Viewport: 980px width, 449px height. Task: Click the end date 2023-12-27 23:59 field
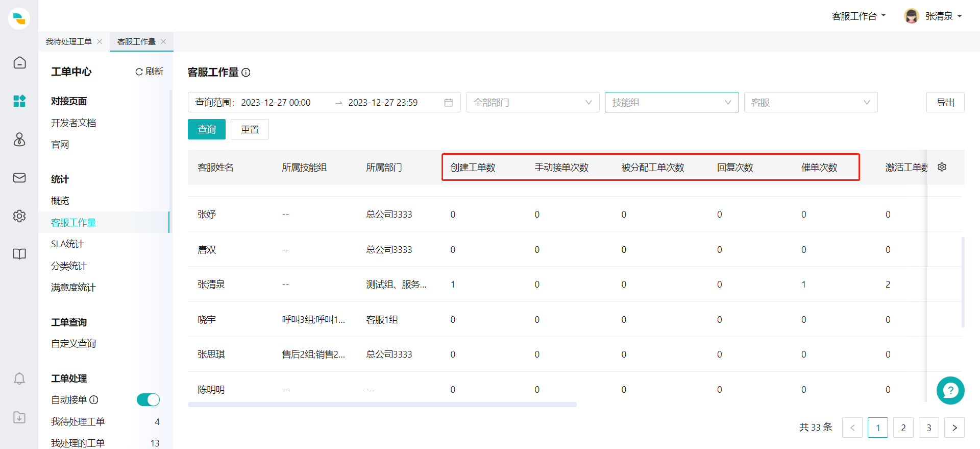pyautogui.click(x=383, y=103)
